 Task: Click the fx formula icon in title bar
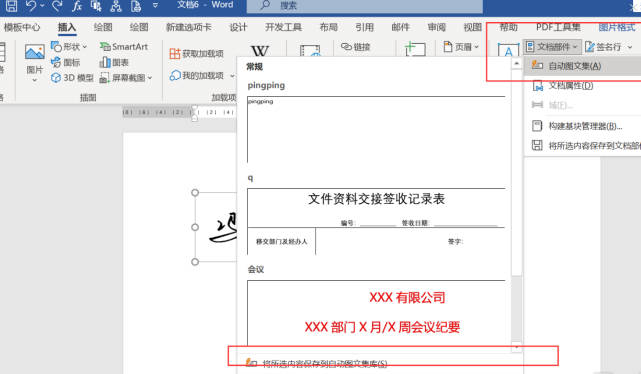click(77, 5)
